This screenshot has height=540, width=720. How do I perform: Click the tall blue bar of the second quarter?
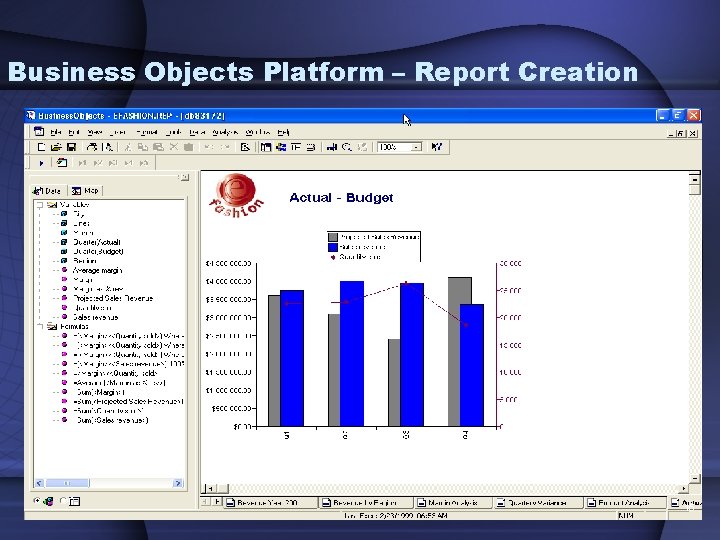(x=352, y=354)
